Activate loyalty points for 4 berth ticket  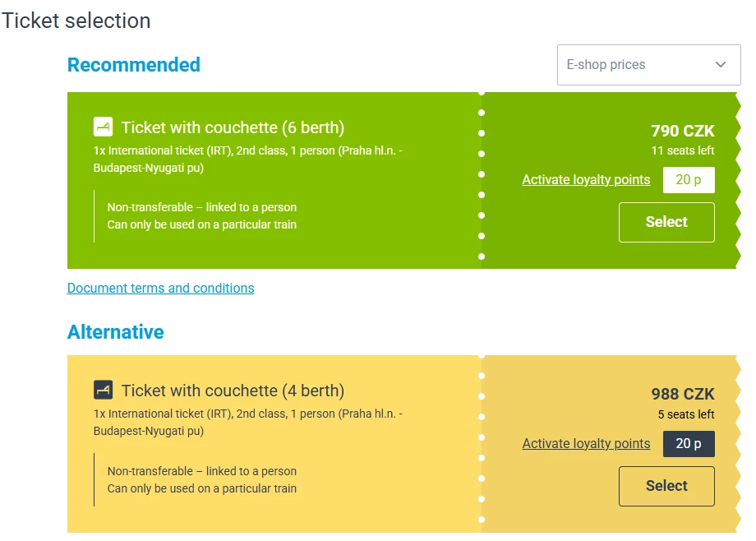pyautogui.click(x=586, y=443)
